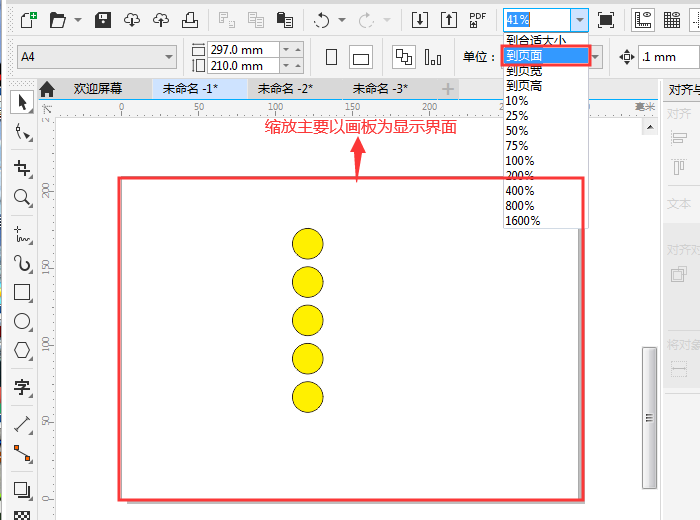Choose the Polygon tool
The width and height of the screenshot is (700, 520).
[x=22, y=350]
